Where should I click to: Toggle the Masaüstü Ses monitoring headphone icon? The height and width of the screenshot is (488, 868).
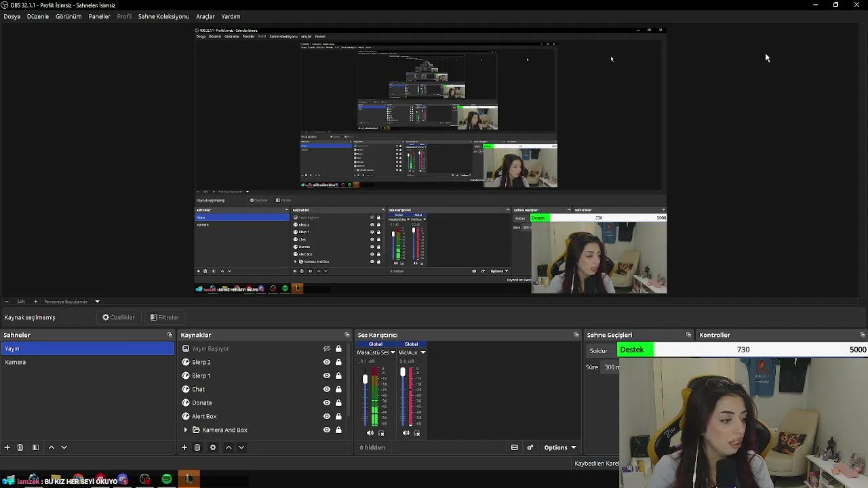point(381,433)
